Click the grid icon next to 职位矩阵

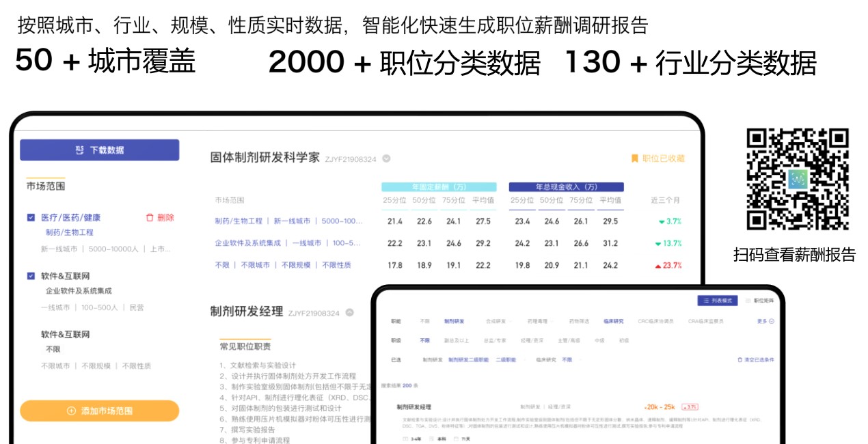[747, 301]
